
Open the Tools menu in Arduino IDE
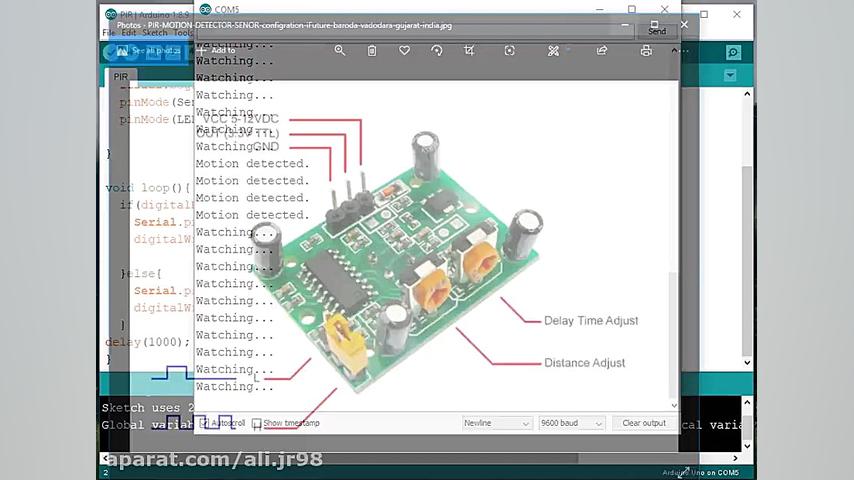coord(183,33)
